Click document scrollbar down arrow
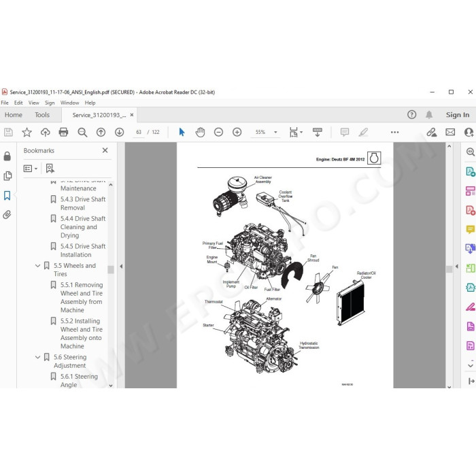This screenshot has width=476, height=476. 449,386
